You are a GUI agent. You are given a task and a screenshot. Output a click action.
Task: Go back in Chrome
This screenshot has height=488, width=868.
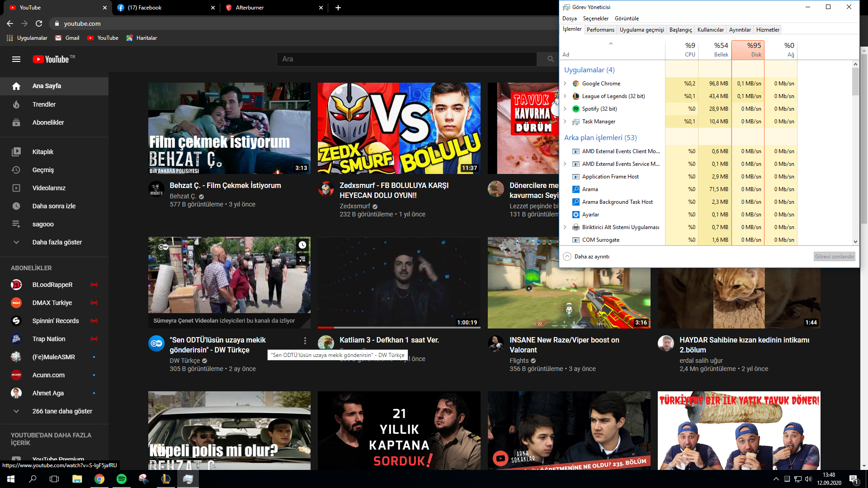coord(10,23)
